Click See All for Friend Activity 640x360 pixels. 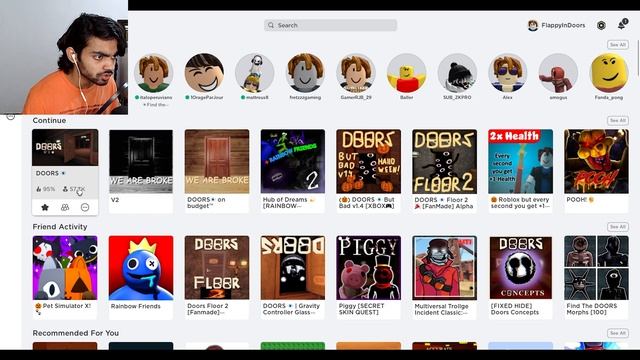pyautogui.click(x=618, y=227)
